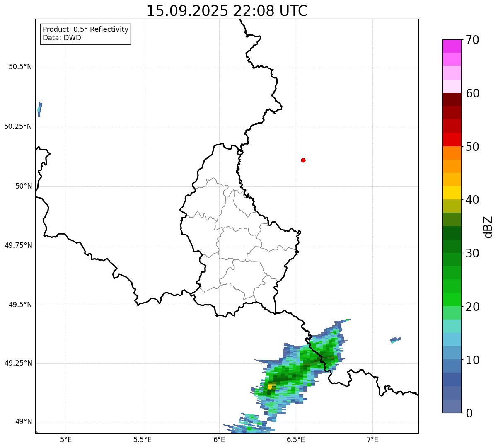Click the 49°N latitude label
Screen dimensions: 498x448
(x=24, y=422)
